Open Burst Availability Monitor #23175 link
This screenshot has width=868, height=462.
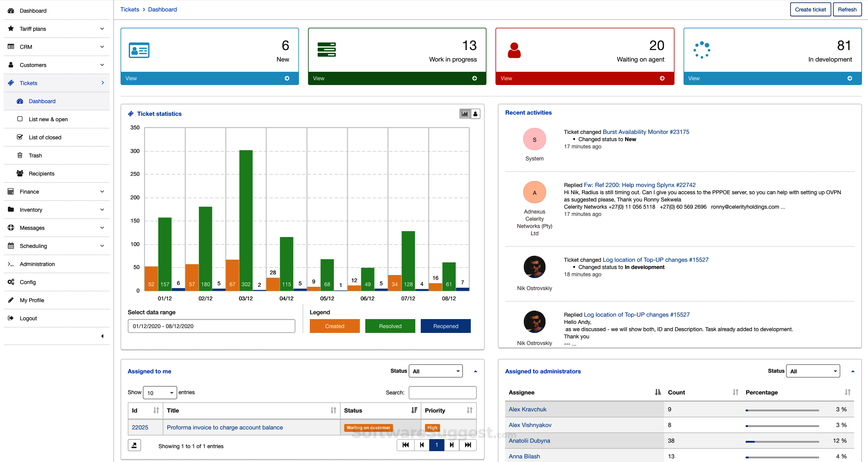coord(646,132)
